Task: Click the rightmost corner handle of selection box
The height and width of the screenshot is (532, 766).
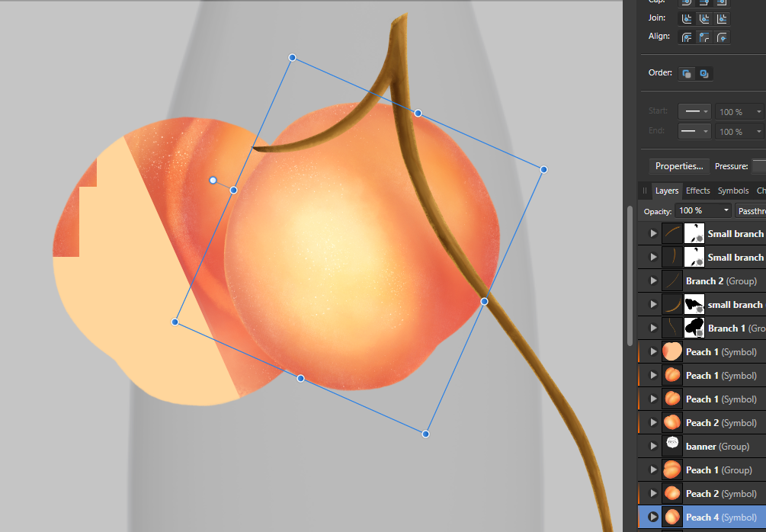Action: coord(543,169)
